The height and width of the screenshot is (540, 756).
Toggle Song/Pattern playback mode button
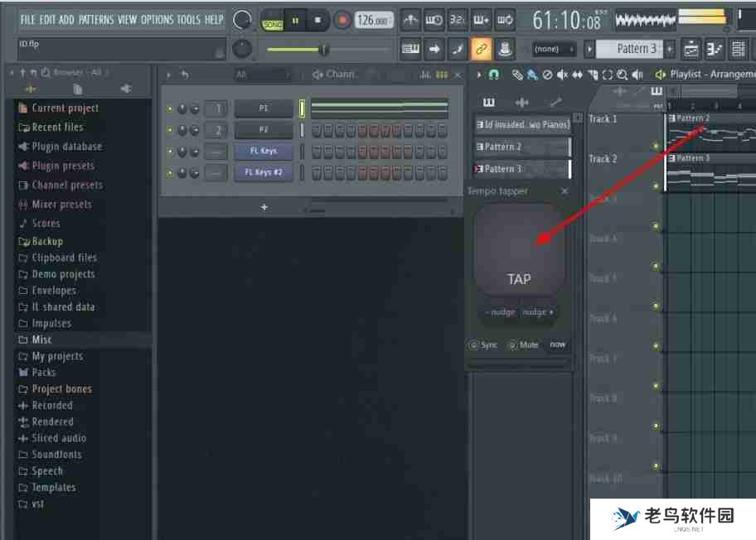point(273,22)
